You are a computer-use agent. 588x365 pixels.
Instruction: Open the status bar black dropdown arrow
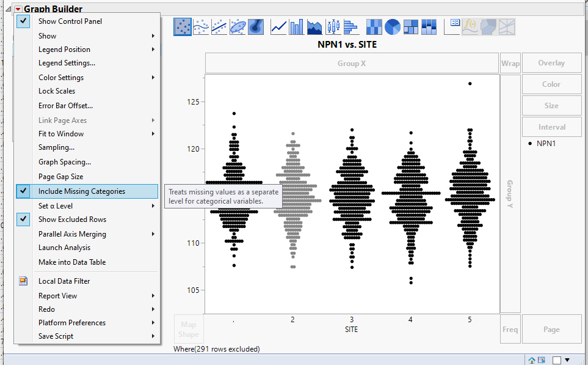tap(567, 360)
